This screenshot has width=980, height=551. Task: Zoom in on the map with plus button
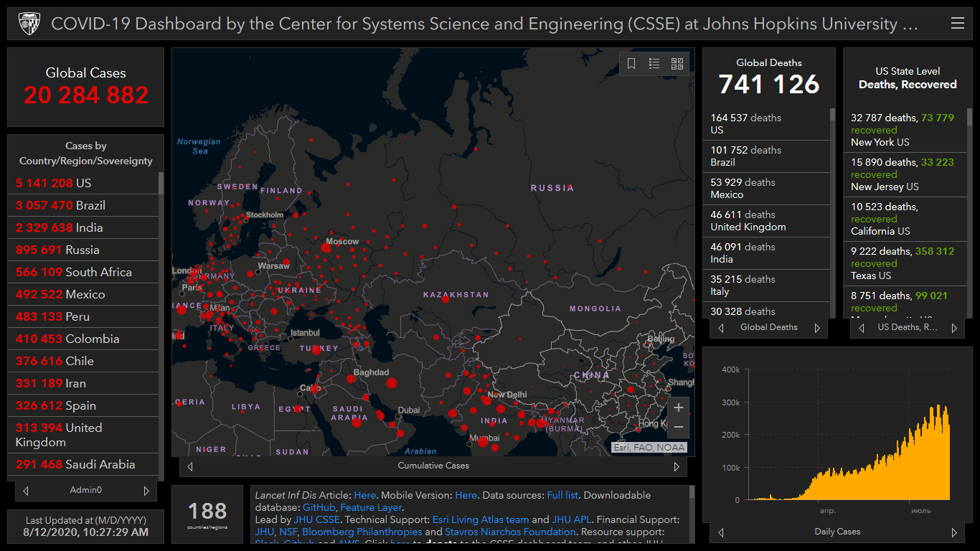pos(678,408)
